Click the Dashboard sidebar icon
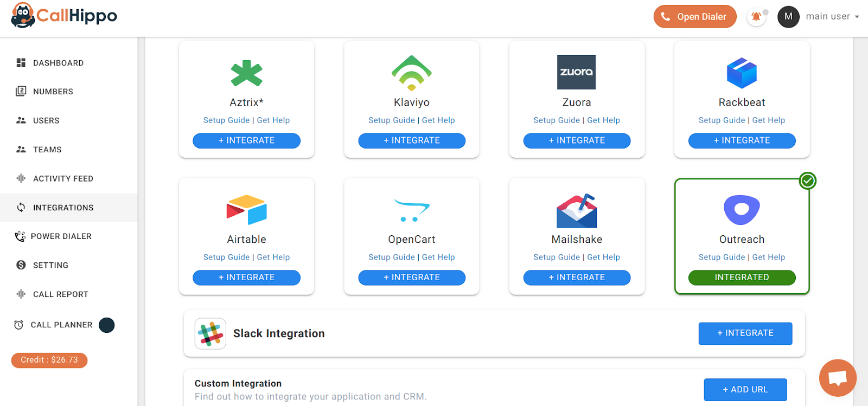Viewport: 868px width, 406px height. coord(21,63)
